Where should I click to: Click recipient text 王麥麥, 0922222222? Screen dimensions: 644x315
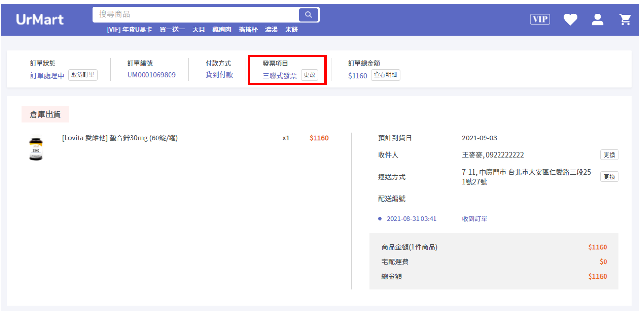pyautogui.click(x=493, y=155)
